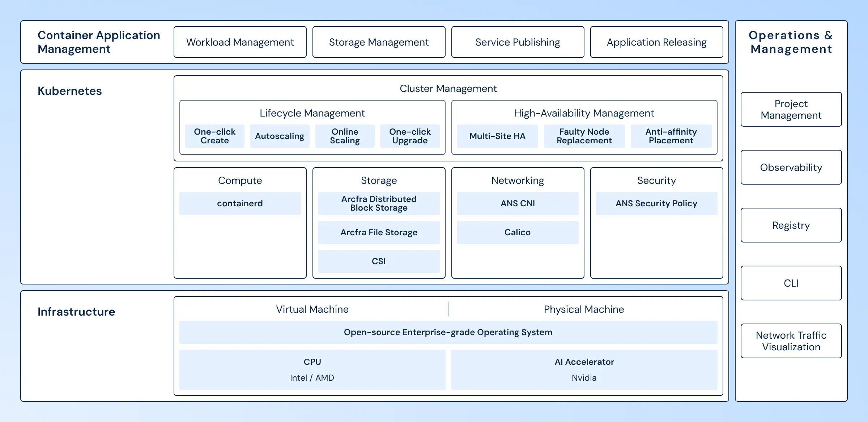Click the Observability box
Screen dimensions: 868x422
pyautogui.click(x=791, y=167)
